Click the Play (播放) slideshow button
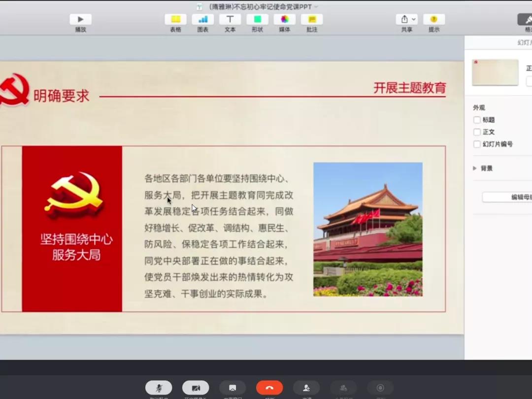Image resolution: width=532 pixels, height=399 pixels. (x=80, y=20)
